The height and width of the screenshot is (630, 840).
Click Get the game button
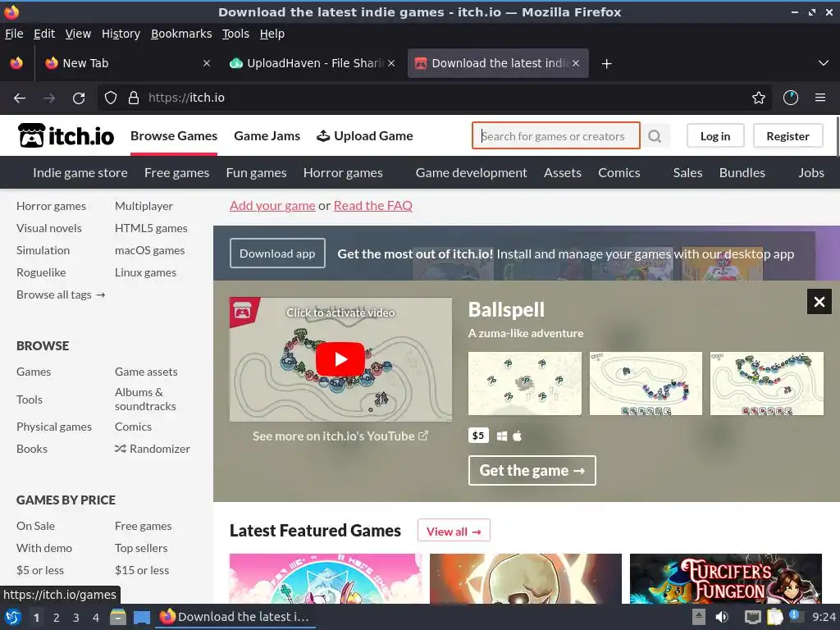[532, 470]
